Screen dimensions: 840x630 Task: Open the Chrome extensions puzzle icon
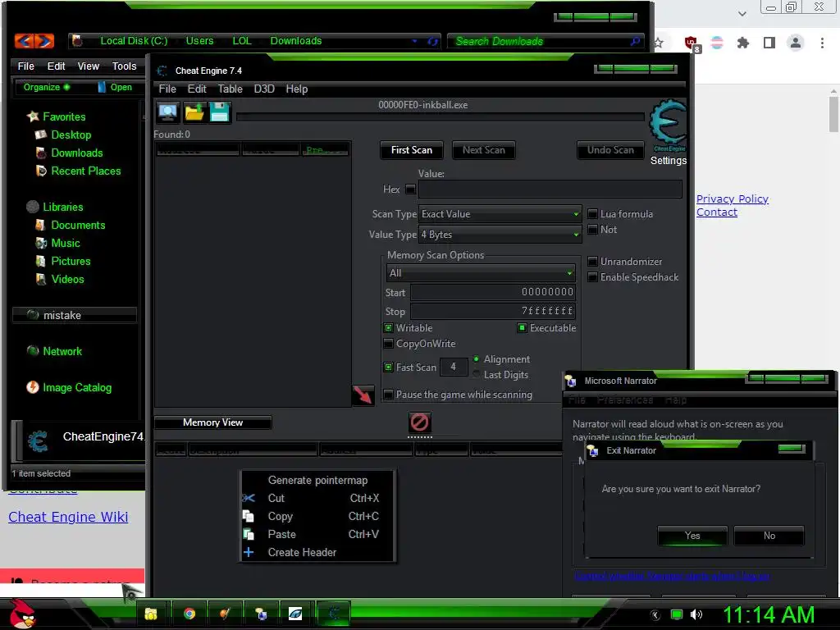[x=743, y=43]
